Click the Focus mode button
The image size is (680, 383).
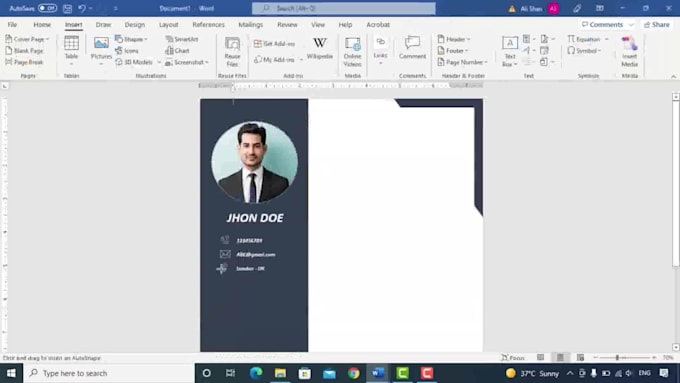(513, 357)
